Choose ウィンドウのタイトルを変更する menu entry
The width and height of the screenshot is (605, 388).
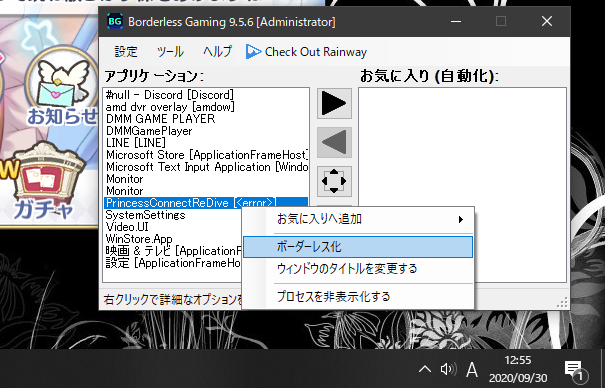coord(358,269)
